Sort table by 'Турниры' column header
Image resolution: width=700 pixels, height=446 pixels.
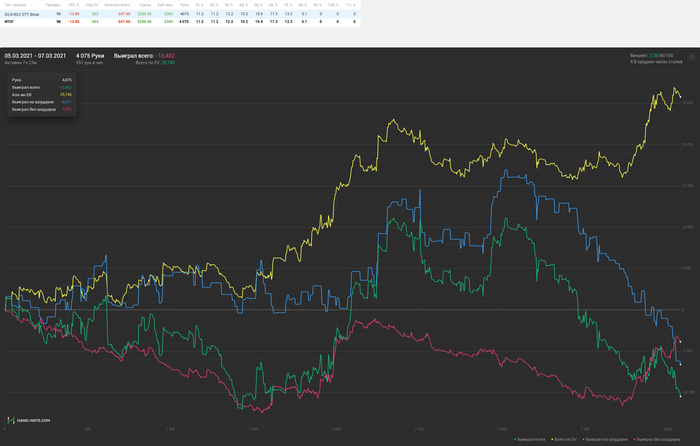click(x=53, y=5)
